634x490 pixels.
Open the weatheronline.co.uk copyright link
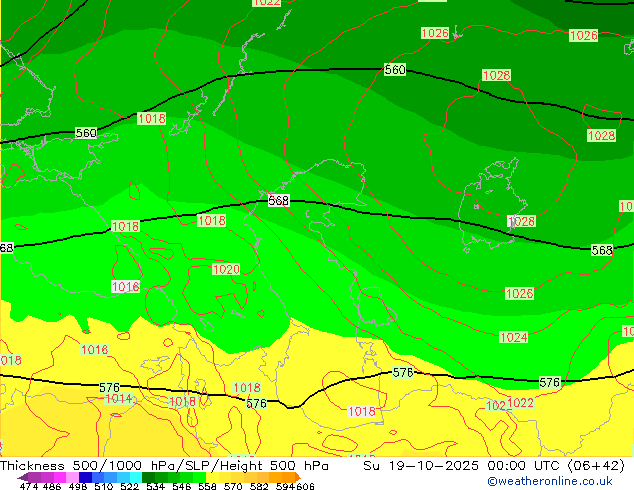pos(549,481)
